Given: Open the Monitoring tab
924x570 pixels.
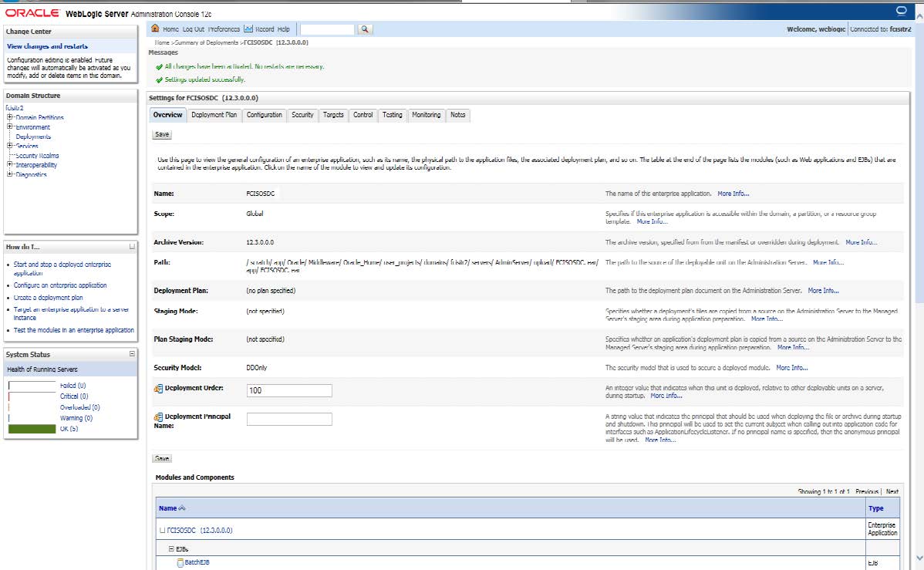Looking at the screenshot, I should tap(426, 115).
